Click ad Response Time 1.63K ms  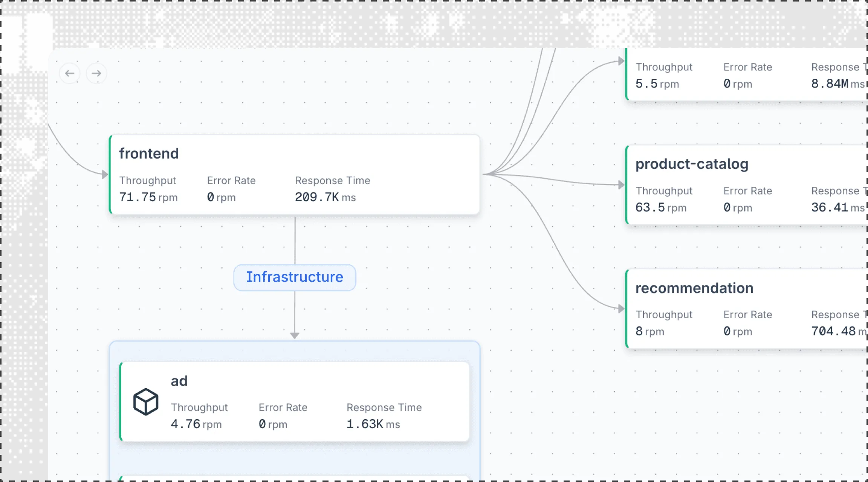click(373, 424)
